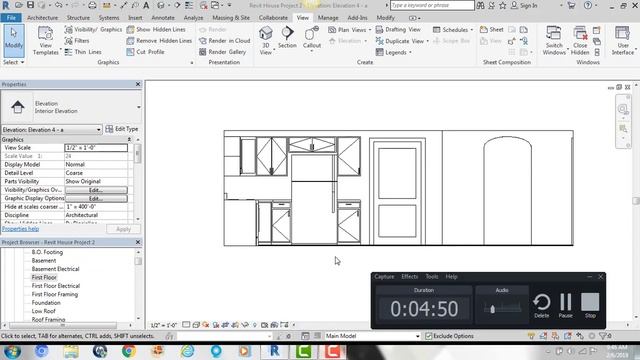
Task: Expand the Select panel dropdown
Action: (13, 62)
